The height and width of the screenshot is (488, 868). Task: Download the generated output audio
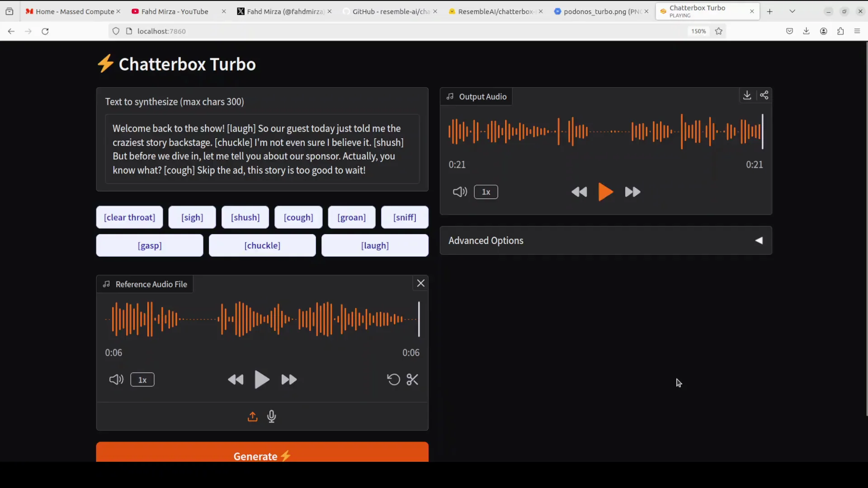[x=747, y=95]
